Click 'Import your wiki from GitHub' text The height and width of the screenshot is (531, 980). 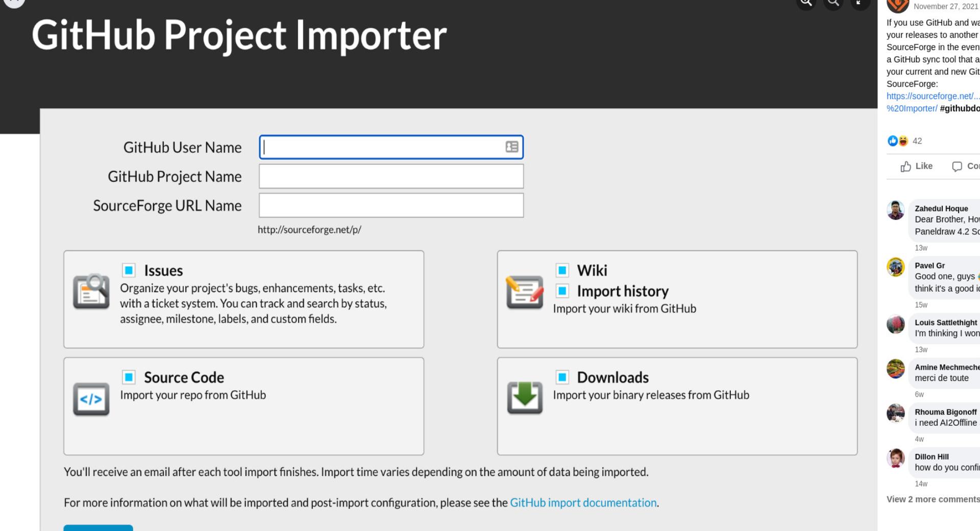pos(624,309)
